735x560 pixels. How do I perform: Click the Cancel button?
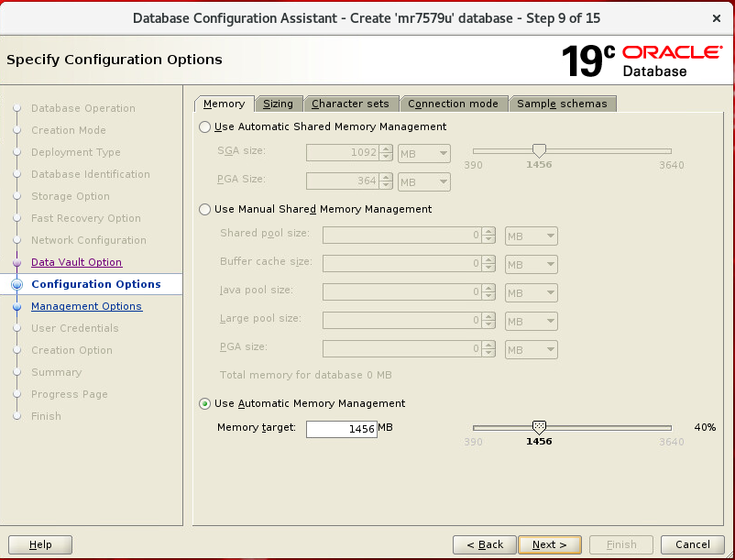tap(692, 544)
